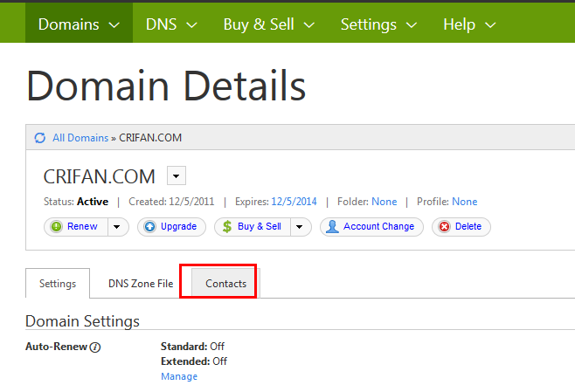
Task: Click the Domain Settings heading
Action: [82, 321]
